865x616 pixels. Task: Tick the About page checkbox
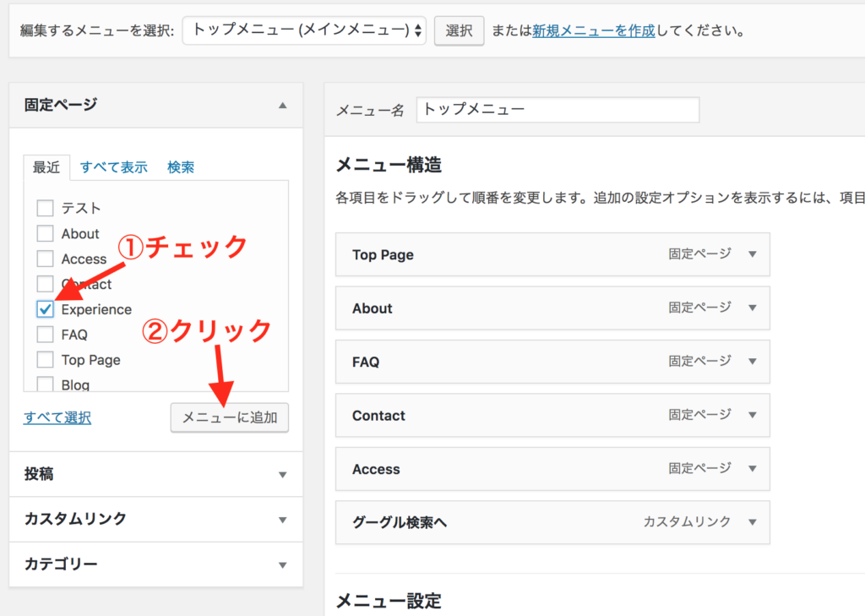[x=46, y=234]
